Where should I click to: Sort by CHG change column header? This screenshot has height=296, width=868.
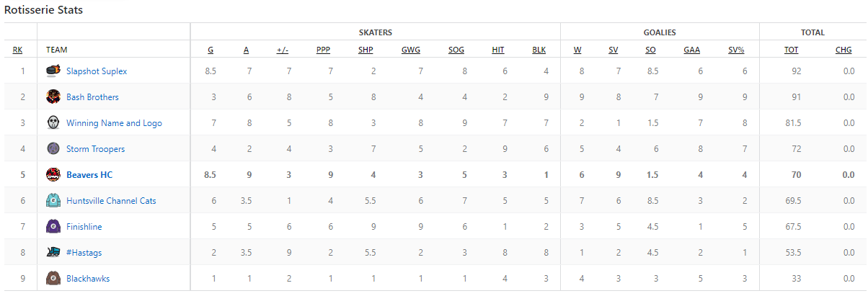[843, 50]
